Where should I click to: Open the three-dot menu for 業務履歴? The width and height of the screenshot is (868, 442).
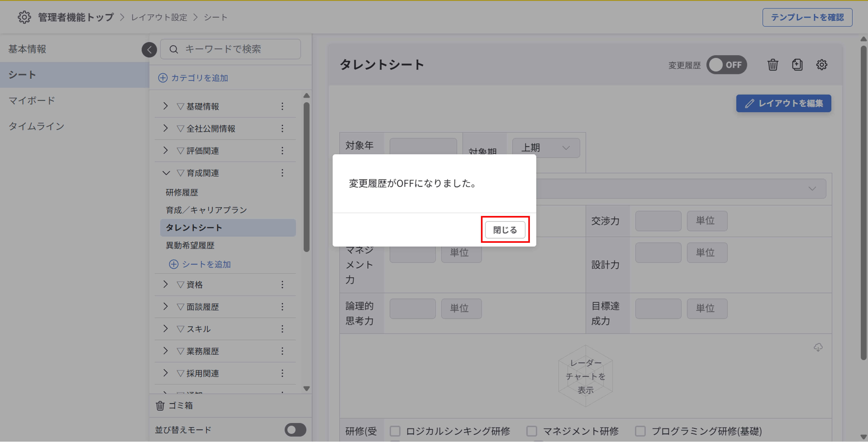(282, 351)
